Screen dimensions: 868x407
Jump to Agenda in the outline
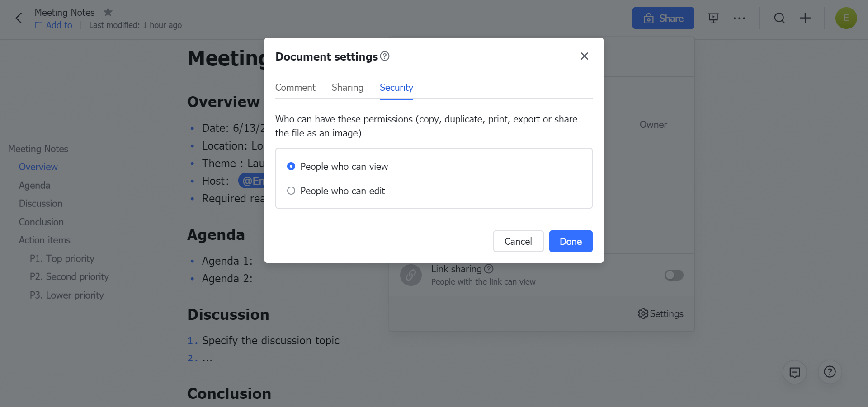(34, 186)
